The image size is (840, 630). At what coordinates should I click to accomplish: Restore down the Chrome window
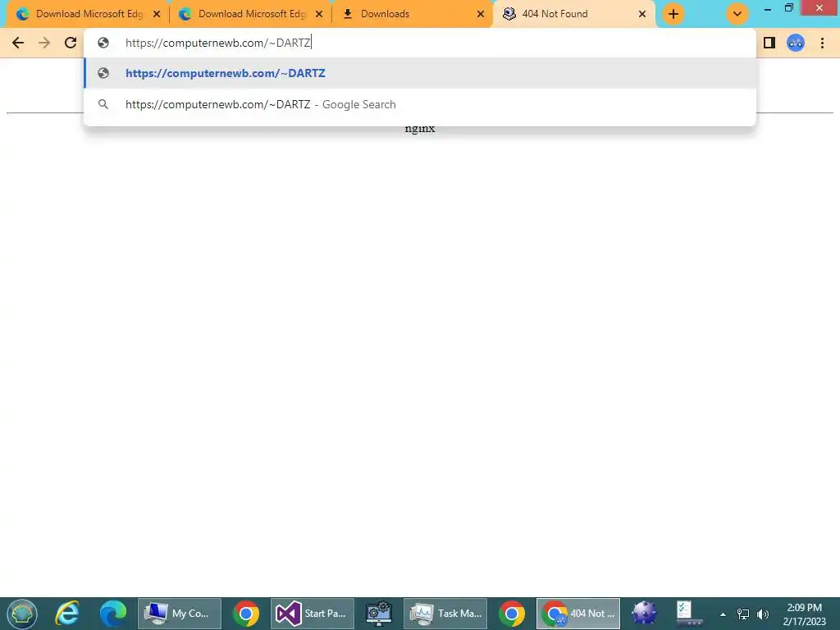click(788, 8)
